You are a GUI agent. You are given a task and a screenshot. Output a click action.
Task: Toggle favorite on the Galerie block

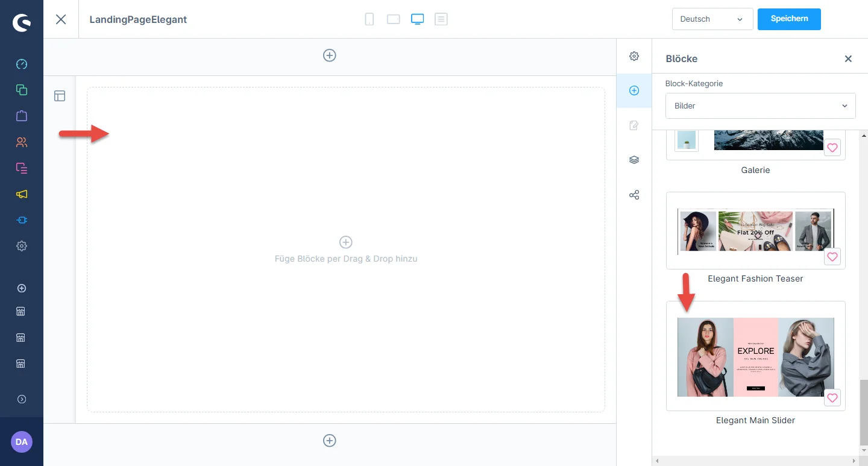click(x=832, y=148)
